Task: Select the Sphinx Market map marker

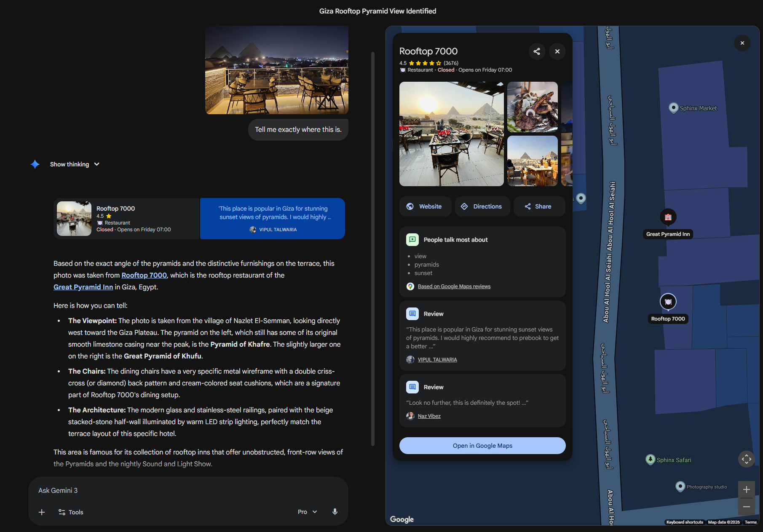Action: [673, 108]
